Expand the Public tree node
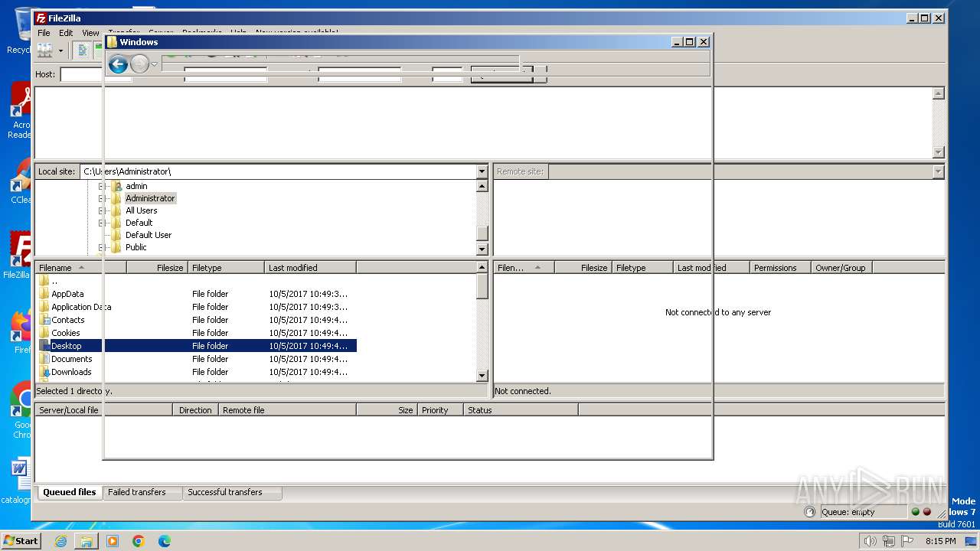This screenshot has width=980, height=551. [x=101, y=247]
